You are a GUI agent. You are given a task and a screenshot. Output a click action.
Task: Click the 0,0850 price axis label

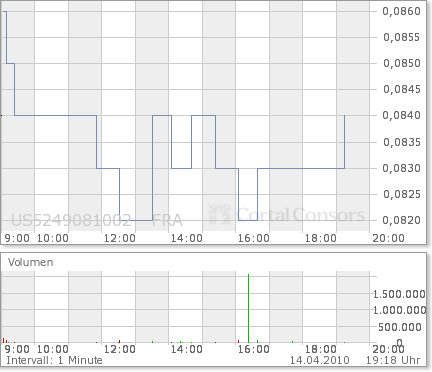pyautogui.click(x=402, y=63)
